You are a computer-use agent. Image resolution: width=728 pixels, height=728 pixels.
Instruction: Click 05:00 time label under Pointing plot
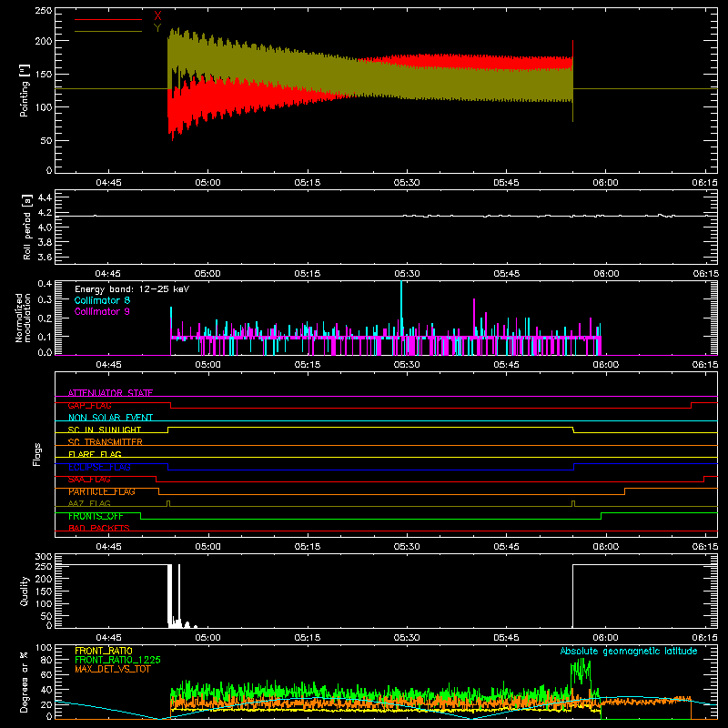coord(208,183)
